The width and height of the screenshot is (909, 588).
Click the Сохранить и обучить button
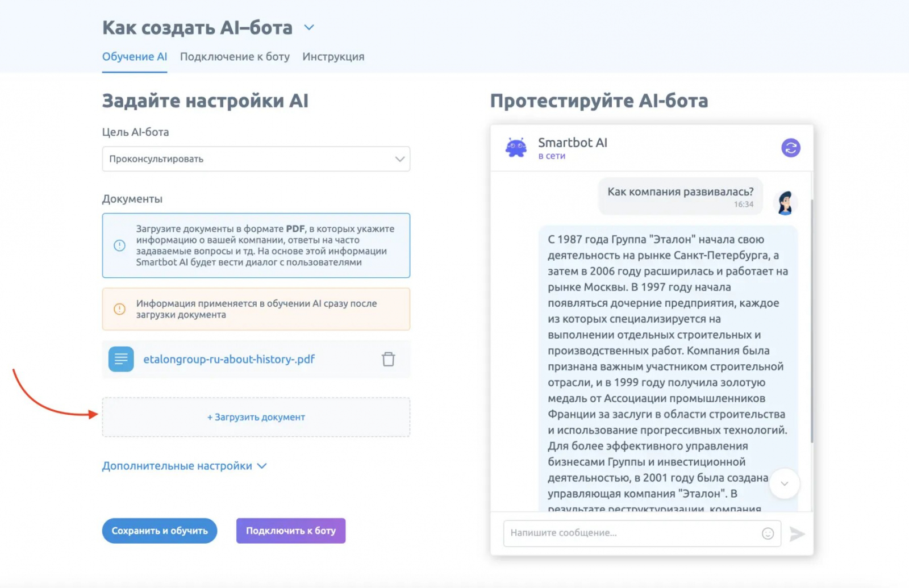[160, 531]
